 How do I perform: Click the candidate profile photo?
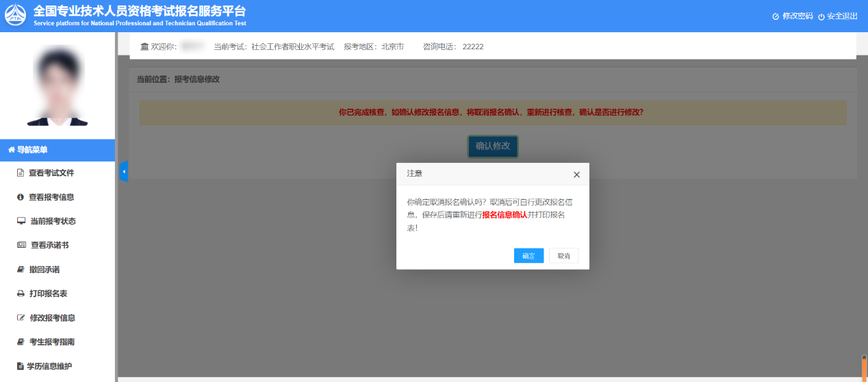58,86
